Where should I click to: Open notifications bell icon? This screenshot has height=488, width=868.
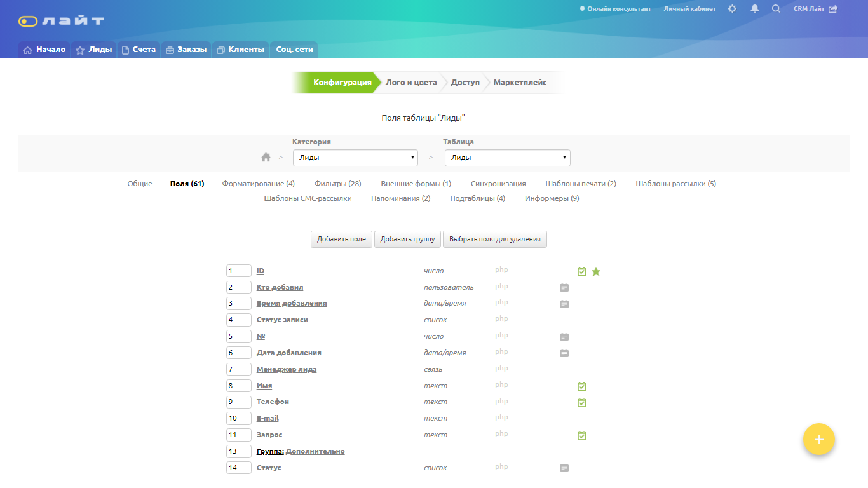click(755, 9)
